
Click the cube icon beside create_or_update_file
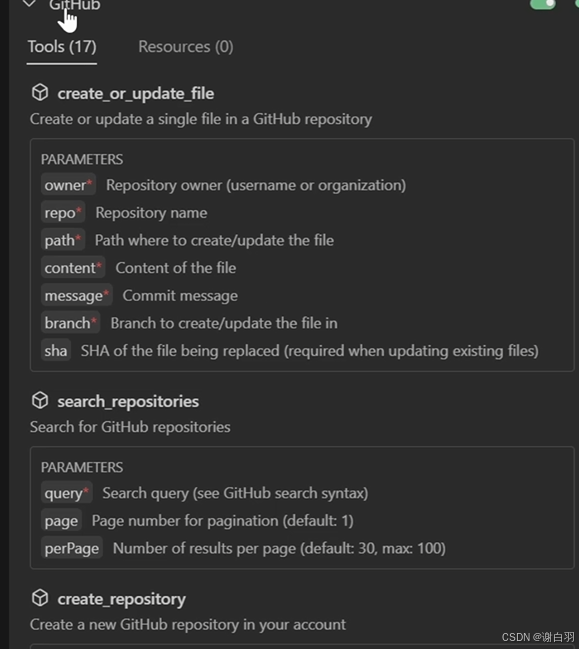click(x=40, y=92)
